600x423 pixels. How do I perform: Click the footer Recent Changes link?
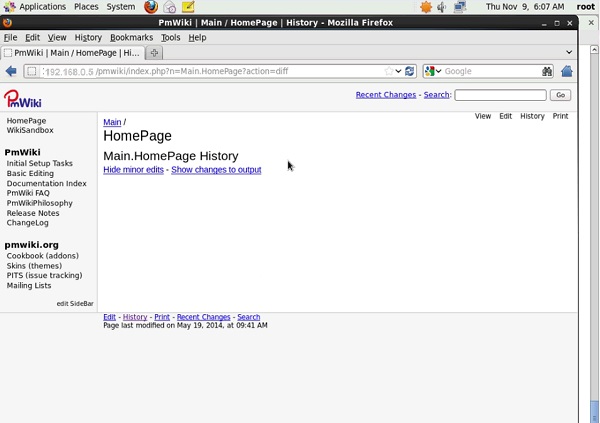(204, 317)
